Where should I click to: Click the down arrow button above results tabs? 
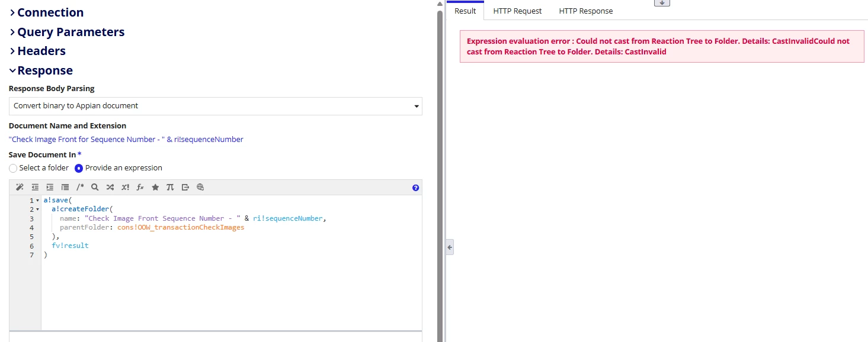(x=662, y=3)
